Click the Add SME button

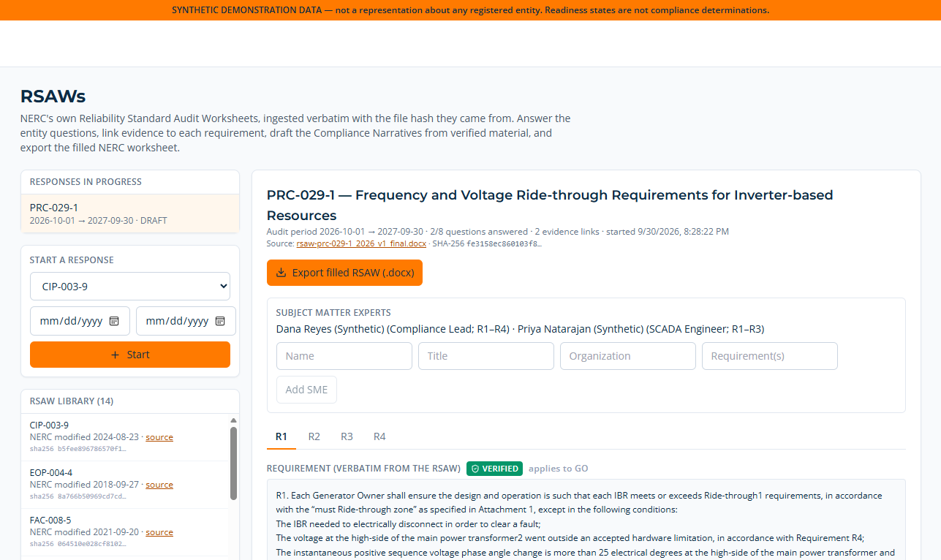(306, 390)
